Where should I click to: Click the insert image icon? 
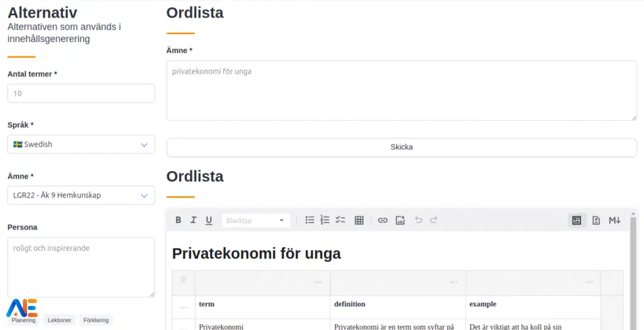pos(400,221)
